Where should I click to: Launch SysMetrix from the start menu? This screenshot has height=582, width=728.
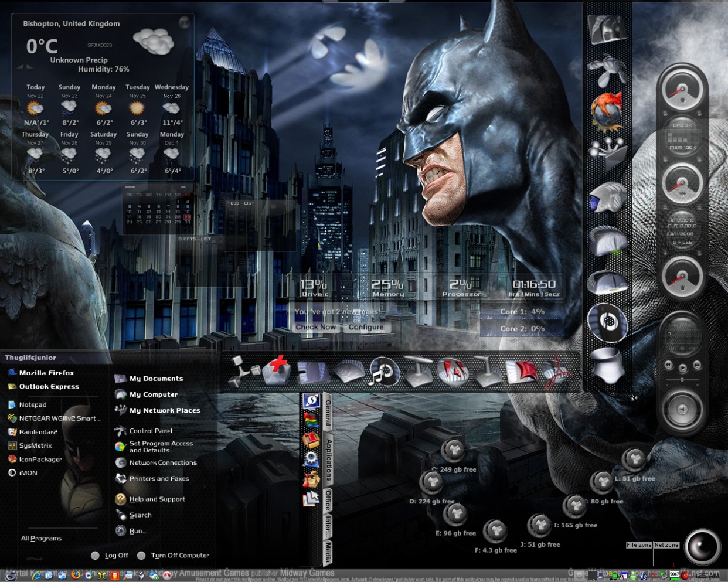click(30, 446)
